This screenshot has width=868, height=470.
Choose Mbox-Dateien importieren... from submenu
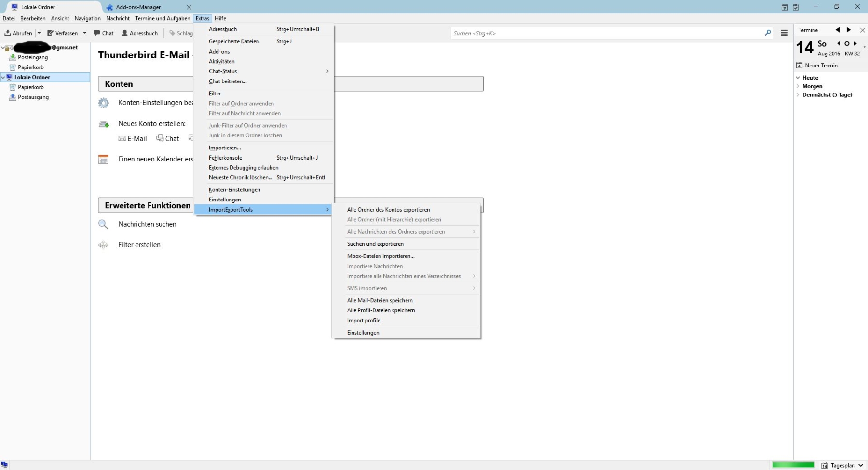pyautogui.click(x=406, y=256)
